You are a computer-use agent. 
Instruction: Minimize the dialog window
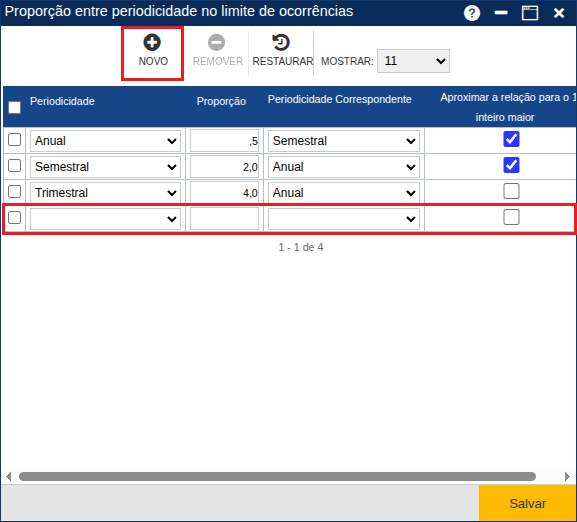click(x=501, y=13)
